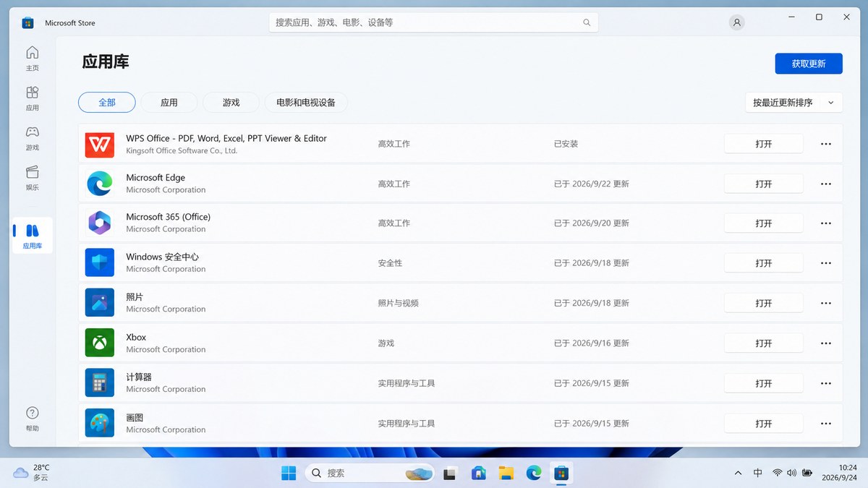Open the 应用 apps section in sidebar
This screenshot has height=488, width=868.
click(32, 93)
